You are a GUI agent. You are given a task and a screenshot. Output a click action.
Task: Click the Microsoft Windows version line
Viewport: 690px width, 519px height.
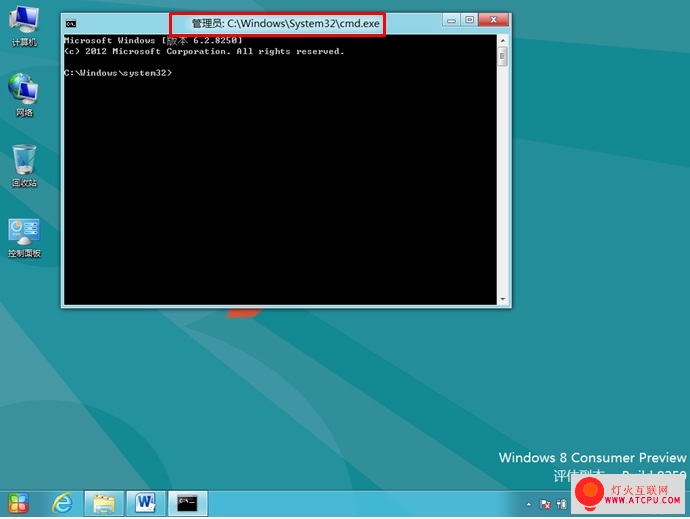pos(153,40)
